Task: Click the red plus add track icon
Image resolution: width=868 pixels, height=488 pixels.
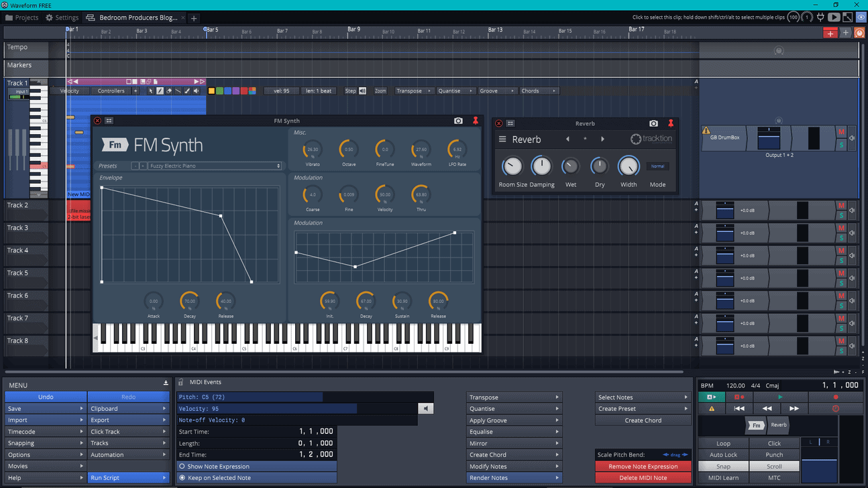Action: tap(830, 33)
